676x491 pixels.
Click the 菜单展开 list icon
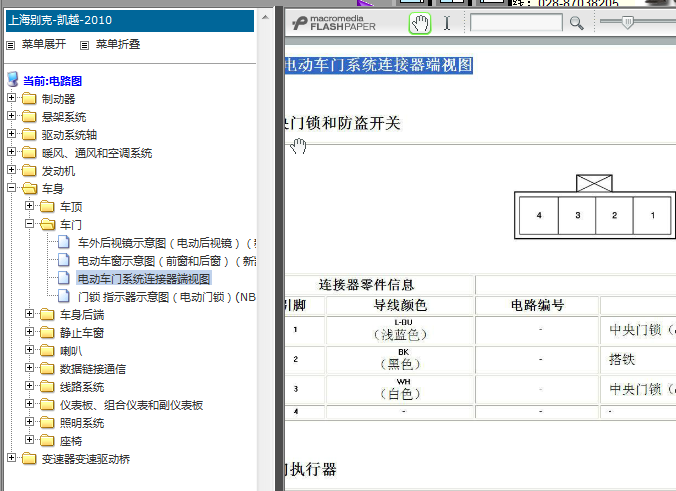pyautogui.click(x=11, y=45)
